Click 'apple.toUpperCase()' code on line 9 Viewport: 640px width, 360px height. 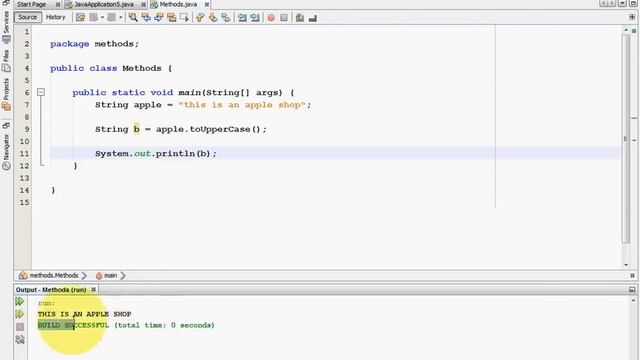[x=208, y=129]
